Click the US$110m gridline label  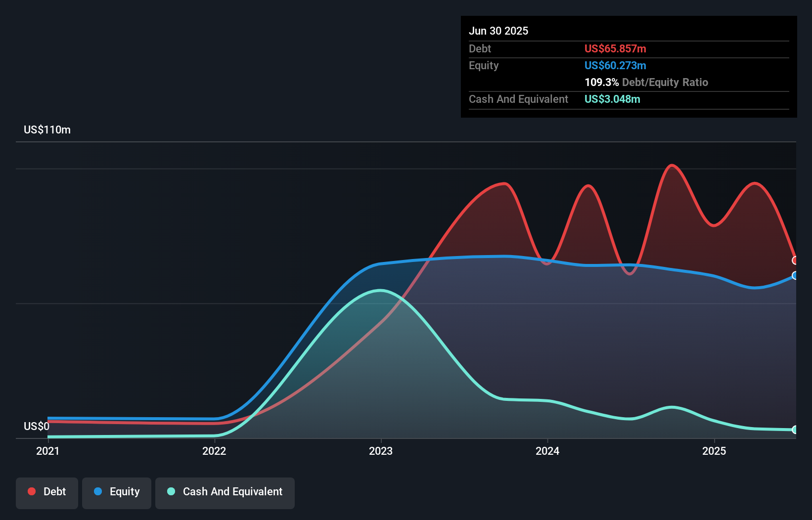[47, 130]
